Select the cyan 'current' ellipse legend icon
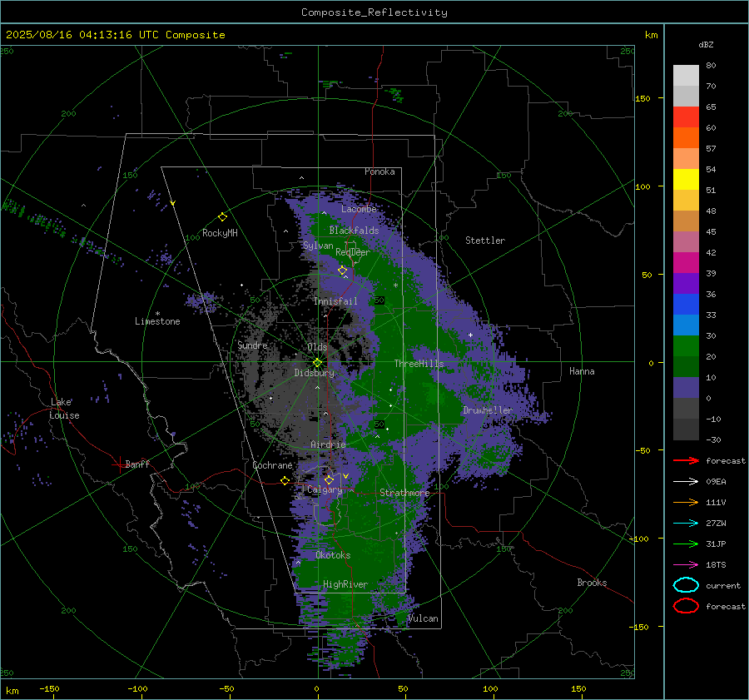The width and height of the screenshot is (749, 700). pos(686,585)
